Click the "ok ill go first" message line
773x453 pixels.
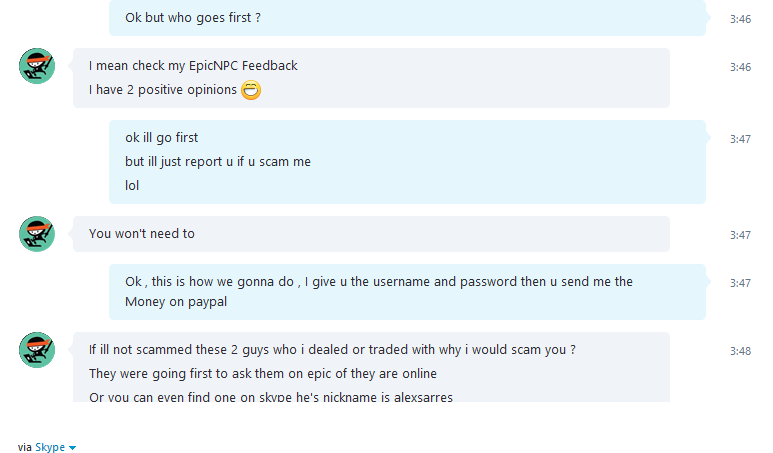click(x=161, y=138)
